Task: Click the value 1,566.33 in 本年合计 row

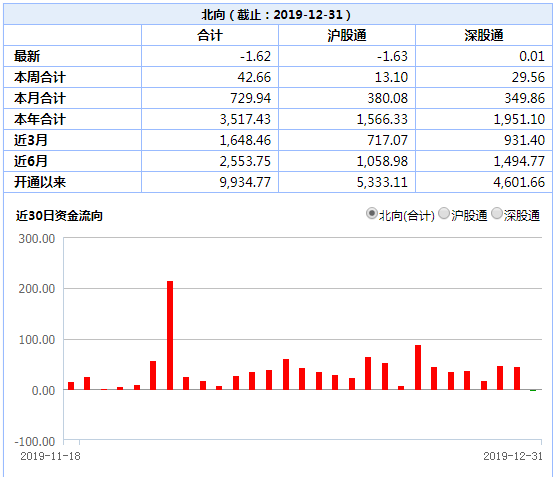Action: click(x=382, y=119)
